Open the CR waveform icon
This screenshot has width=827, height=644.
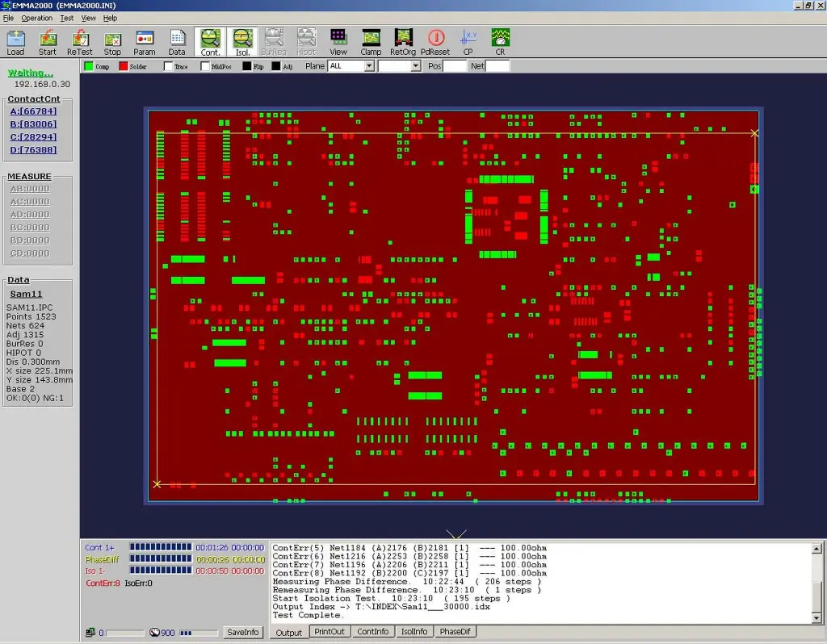(x=500, y=41)
